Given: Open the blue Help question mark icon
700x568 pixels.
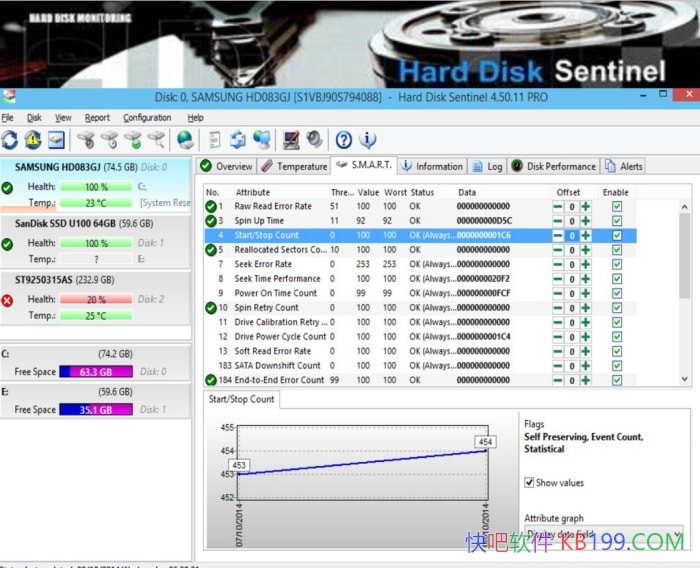Looking at the screenshot, I should click(x=343, y=140).
